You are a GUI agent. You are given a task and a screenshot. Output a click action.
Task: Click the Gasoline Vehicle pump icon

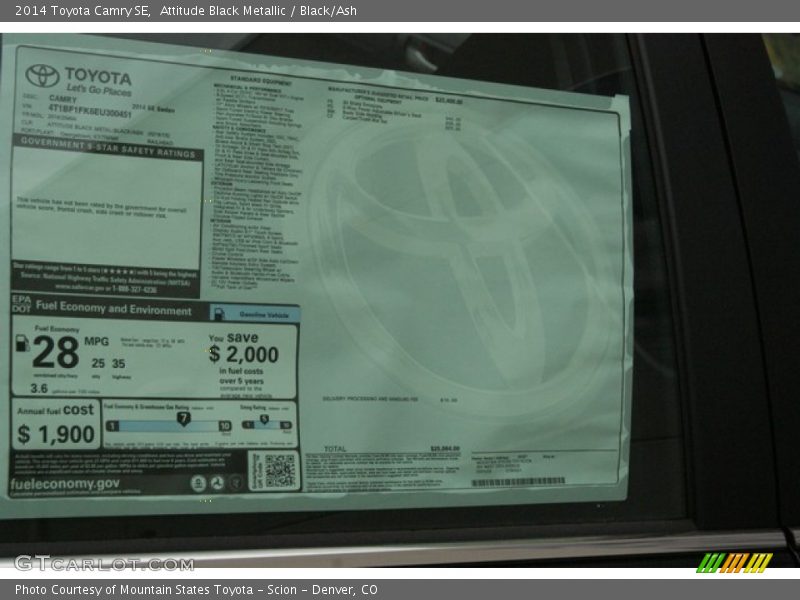point(217,314)
